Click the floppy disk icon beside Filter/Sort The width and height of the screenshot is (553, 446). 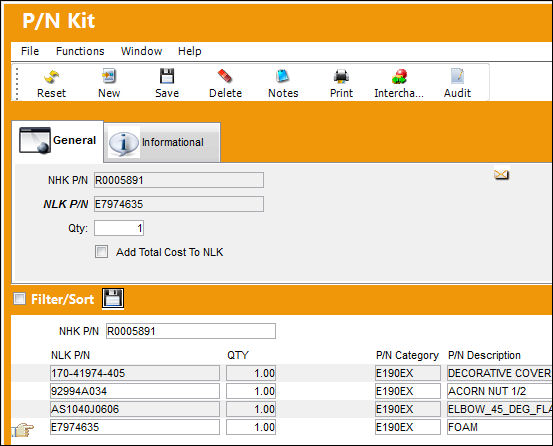click(113, 299)
